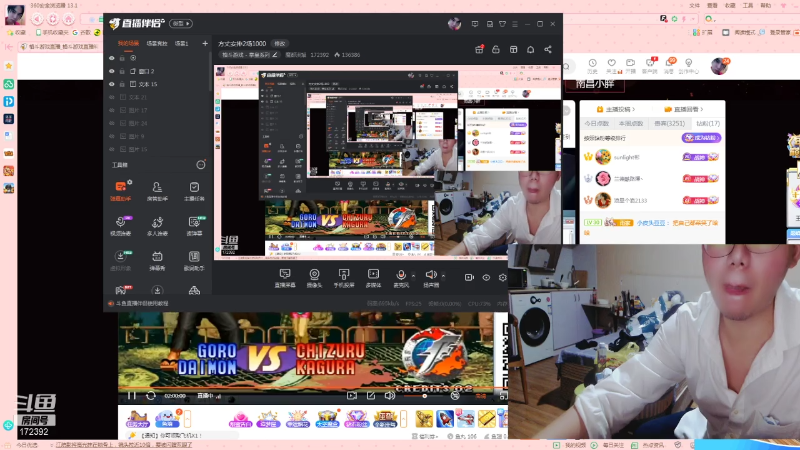Toggle the preview eye icon in bottom bar
This screenshot has width=800, height=450.
tap(486, 277)
